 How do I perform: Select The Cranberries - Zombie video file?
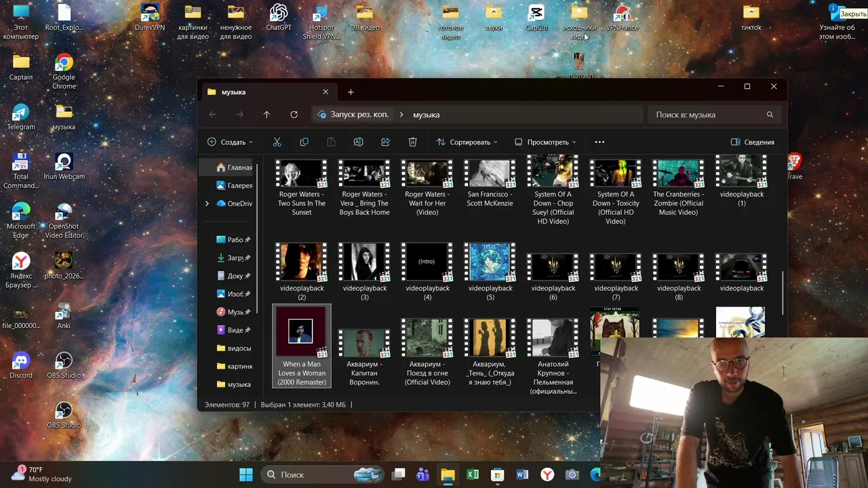(679, 188)
